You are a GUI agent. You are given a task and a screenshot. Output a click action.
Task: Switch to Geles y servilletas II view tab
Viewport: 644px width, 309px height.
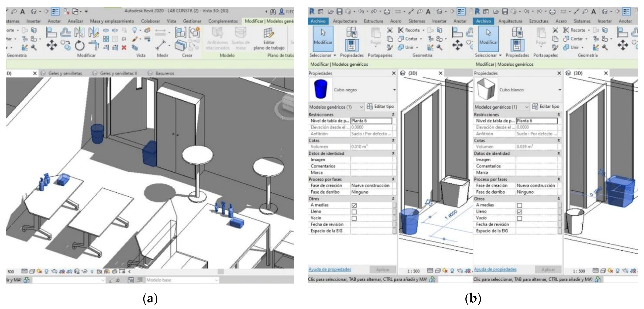tap(118, 73)
